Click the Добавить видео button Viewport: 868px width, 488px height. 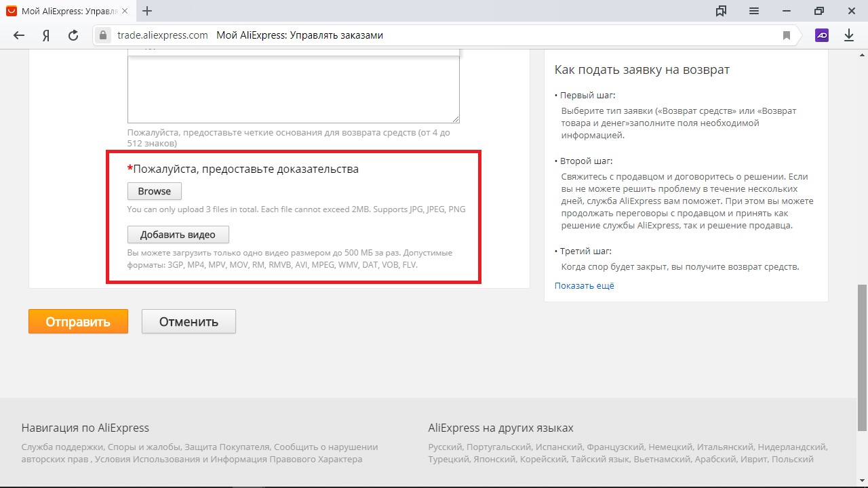click(178, 235)
